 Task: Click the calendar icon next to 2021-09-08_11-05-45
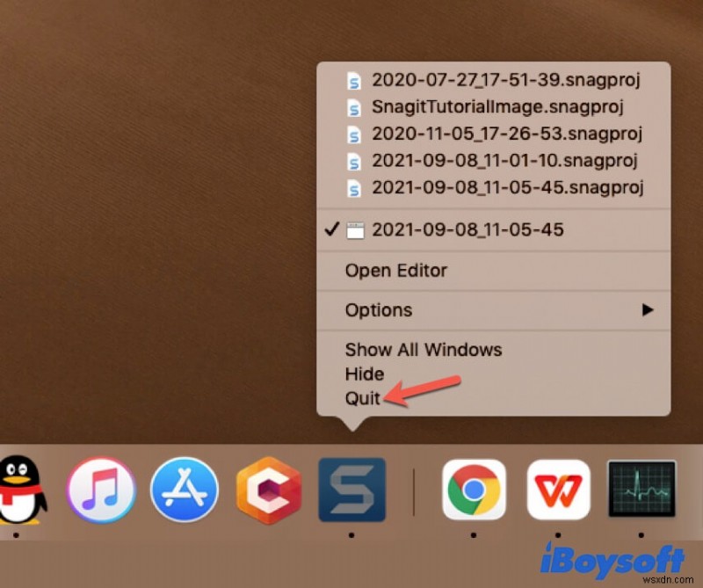click(x=355, y=229)
